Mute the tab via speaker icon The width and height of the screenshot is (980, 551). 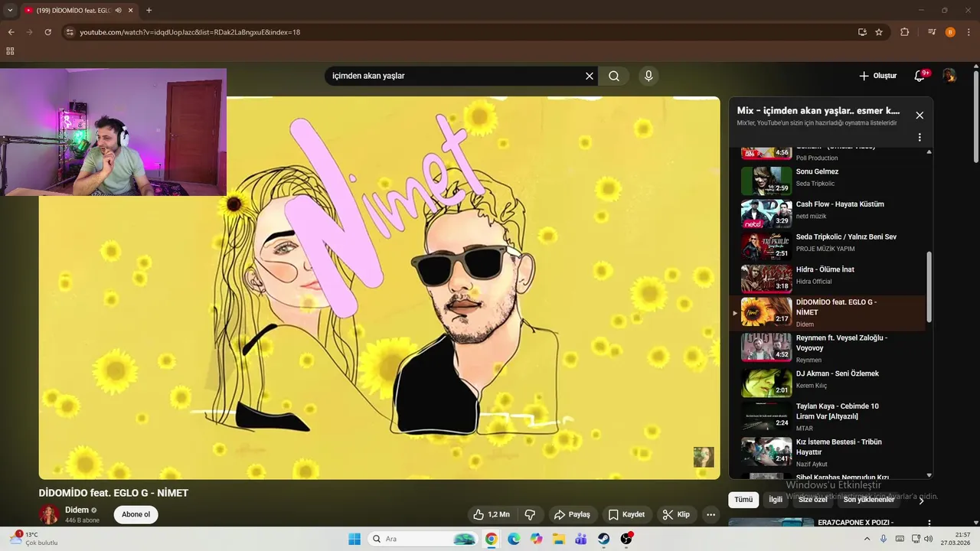[118, 10]
